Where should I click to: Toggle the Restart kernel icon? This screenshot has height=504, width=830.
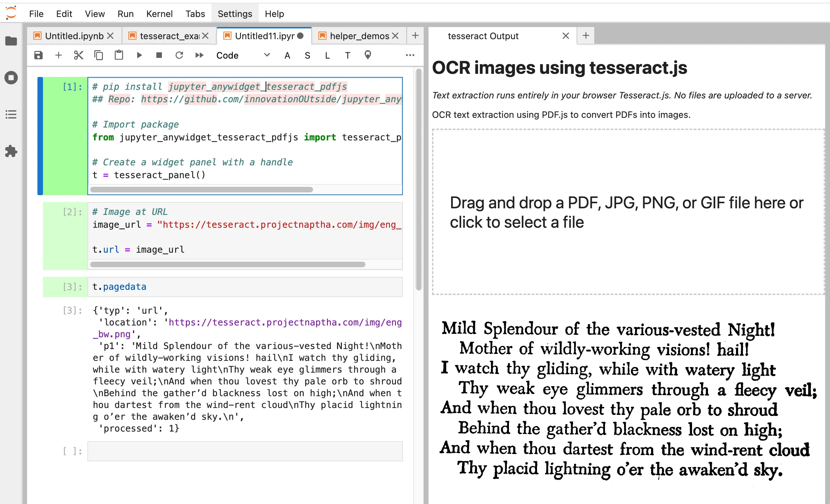click(179, 55)
